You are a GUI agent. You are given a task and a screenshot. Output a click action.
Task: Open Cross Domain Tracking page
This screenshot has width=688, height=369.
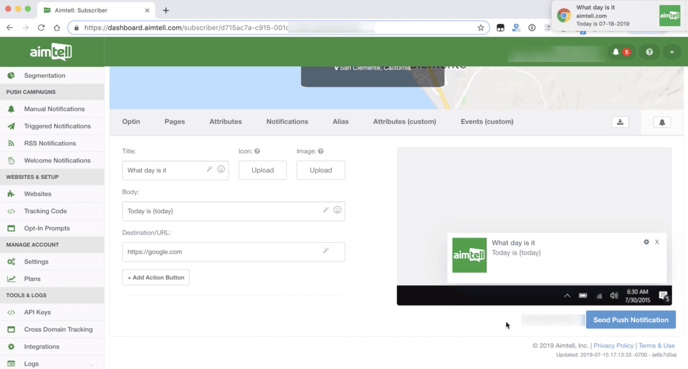tap(58, 329)
